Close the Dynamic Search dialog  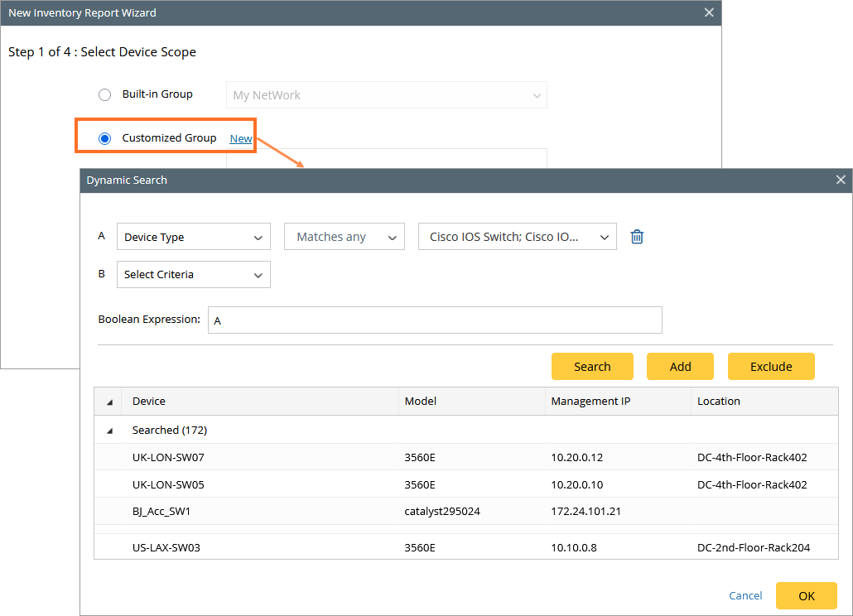pyautogui.click(x=841, y=180)
